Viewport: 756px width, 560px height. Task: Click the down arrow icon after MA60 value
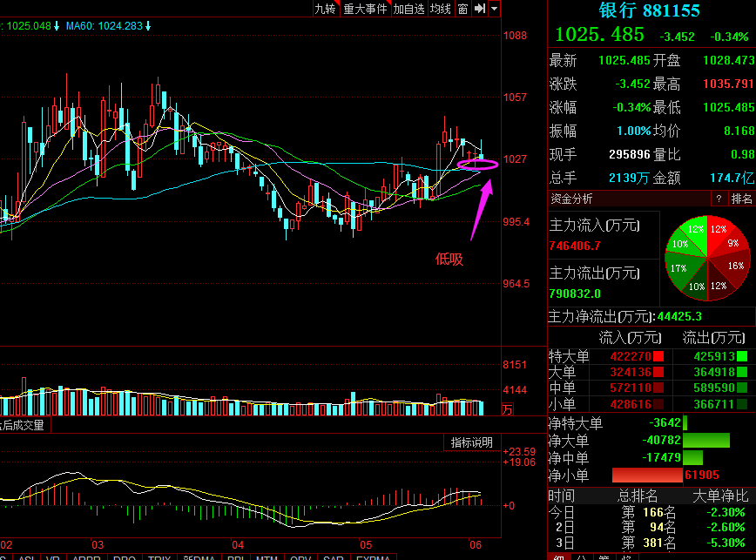tap(148, 26)
